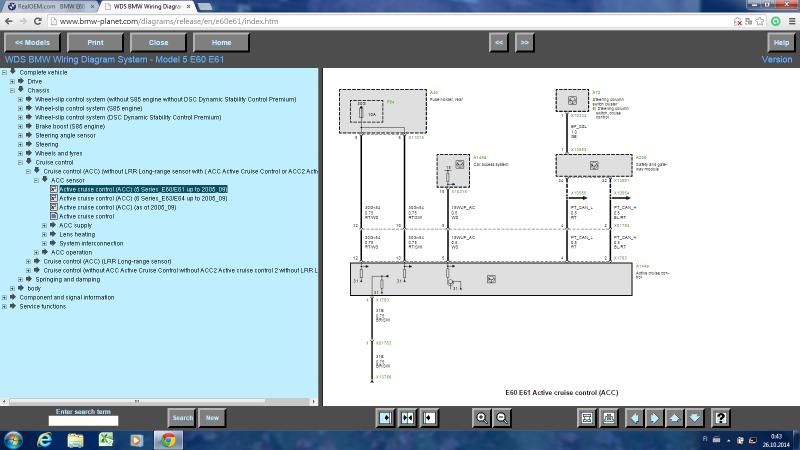Click the downward scroll arrow icon
The image size is (800, 450).
point(696,417)
